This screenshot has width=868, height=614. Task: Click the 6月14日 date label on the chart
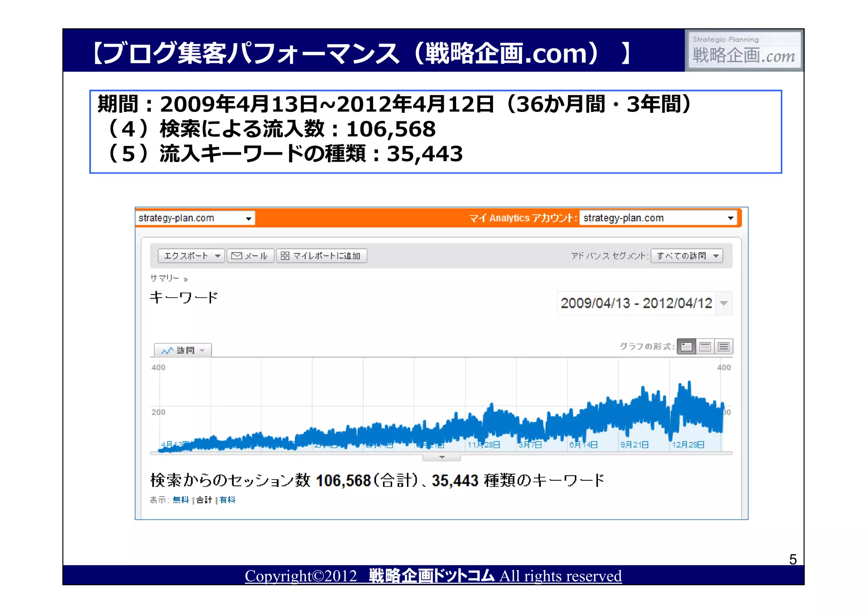coord(583,445)
